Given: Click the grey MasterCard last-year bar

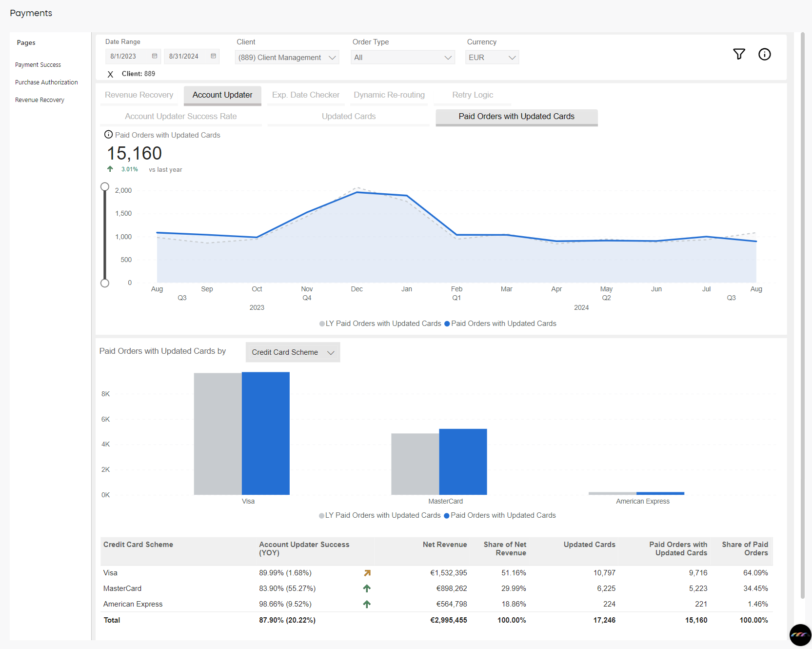Looking at the screenshot, I should [415, 464].
